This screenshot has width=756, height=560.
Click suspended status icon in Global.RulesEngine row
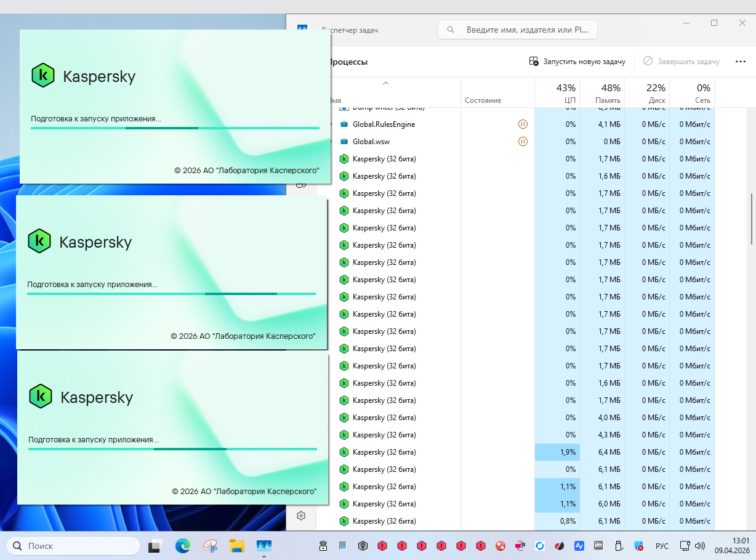pos(523,124)
